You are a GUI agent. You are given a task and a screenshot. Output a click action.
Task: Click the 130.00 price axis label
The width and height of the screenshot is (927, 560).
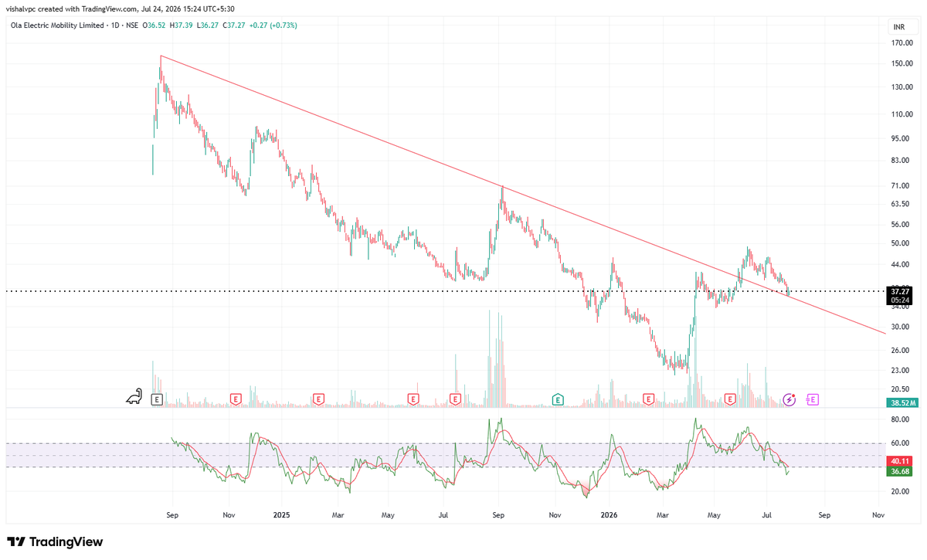tap(901, 87)
